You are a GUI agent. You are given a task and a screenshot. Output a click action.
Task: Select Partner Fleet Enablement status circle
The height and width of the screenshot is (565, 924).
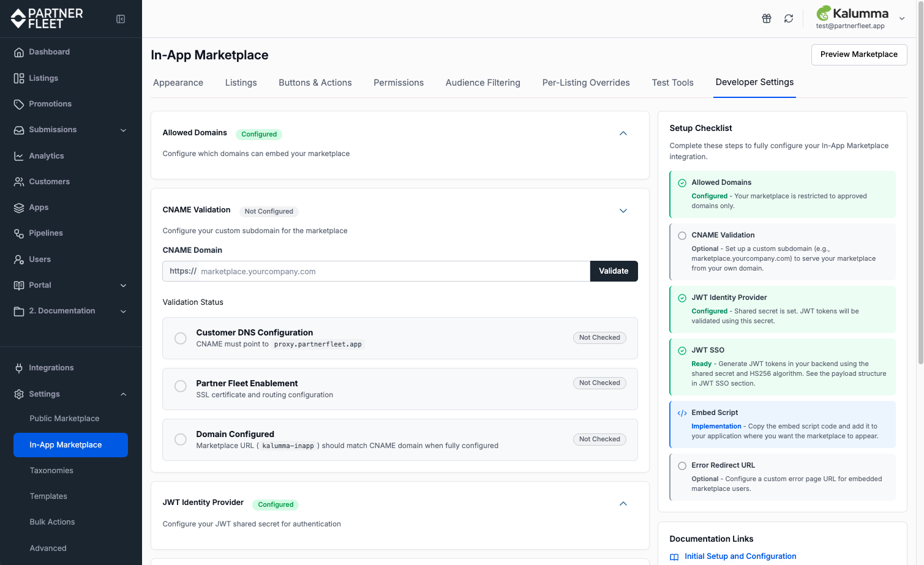click(181, 386)
